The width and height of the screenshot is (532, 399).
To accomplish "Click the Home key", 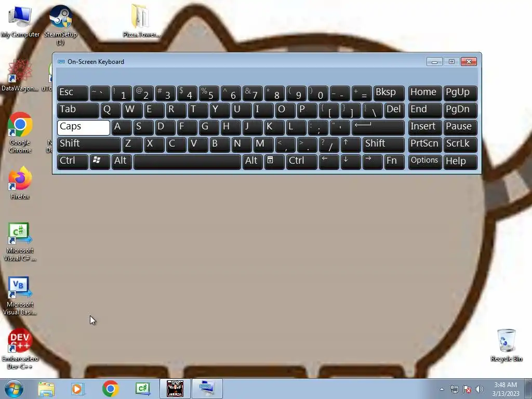I will pyautogui.click(x=425, y=94).
